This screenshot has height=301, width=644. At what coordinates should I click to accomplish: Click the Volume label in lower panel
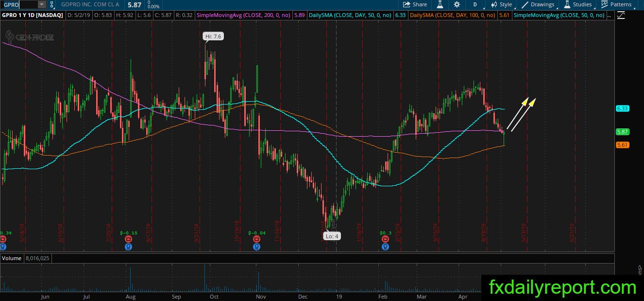[x=11, y=258]
